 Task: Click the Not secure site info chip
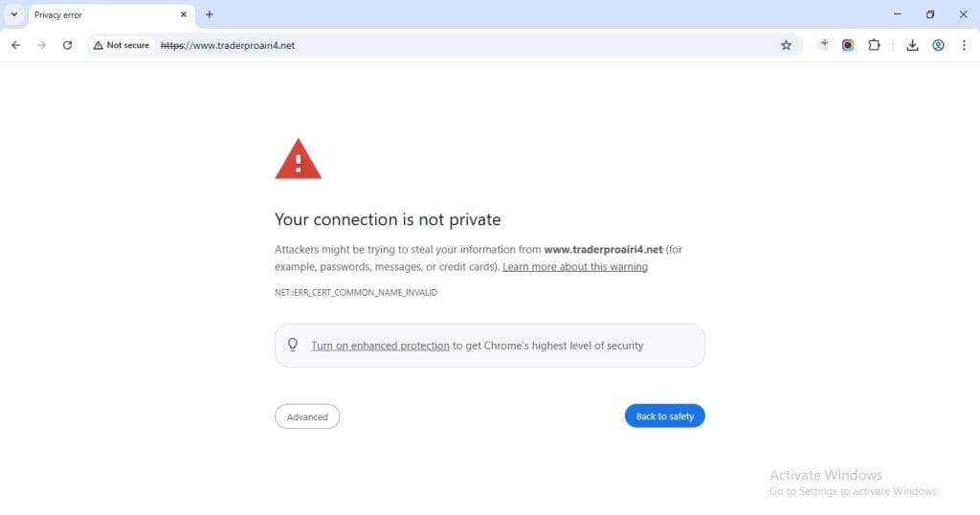[122, 45]
